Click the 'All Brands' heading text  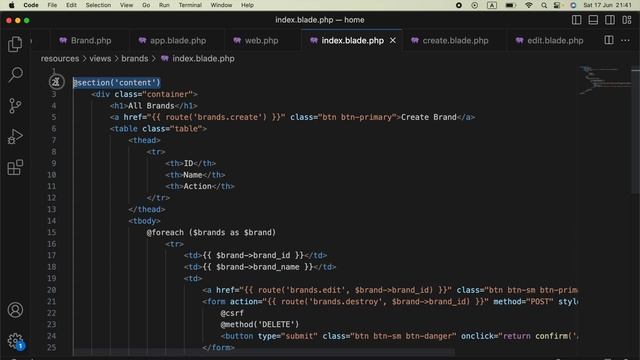(x=151, y=106)
